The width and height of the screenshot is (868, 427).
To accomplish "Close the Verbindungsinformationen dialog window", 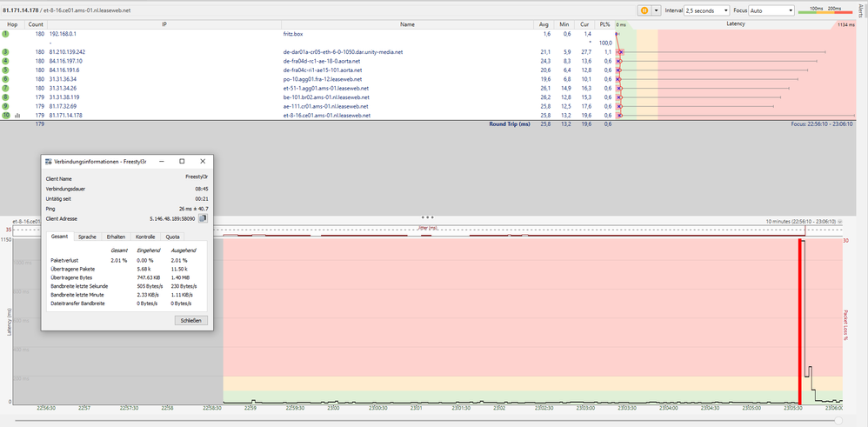I will (x=203, y=161).
